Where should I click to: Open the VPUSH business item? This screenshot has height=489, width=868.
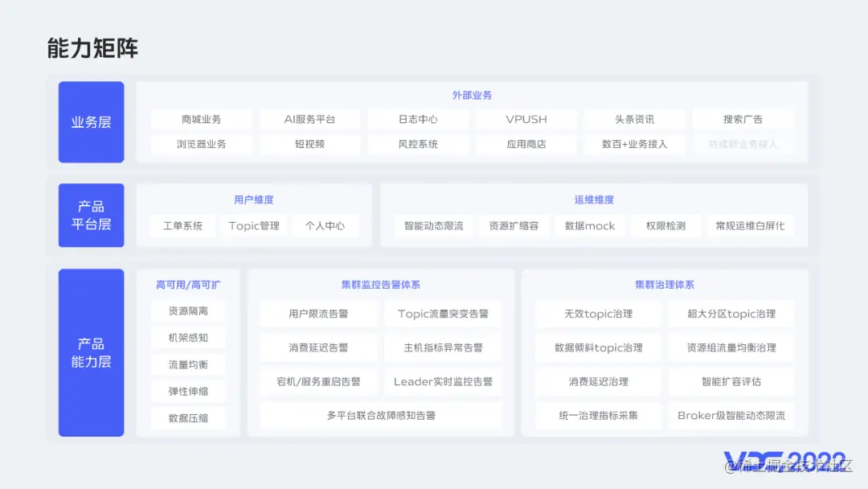[x=526, y=119]
